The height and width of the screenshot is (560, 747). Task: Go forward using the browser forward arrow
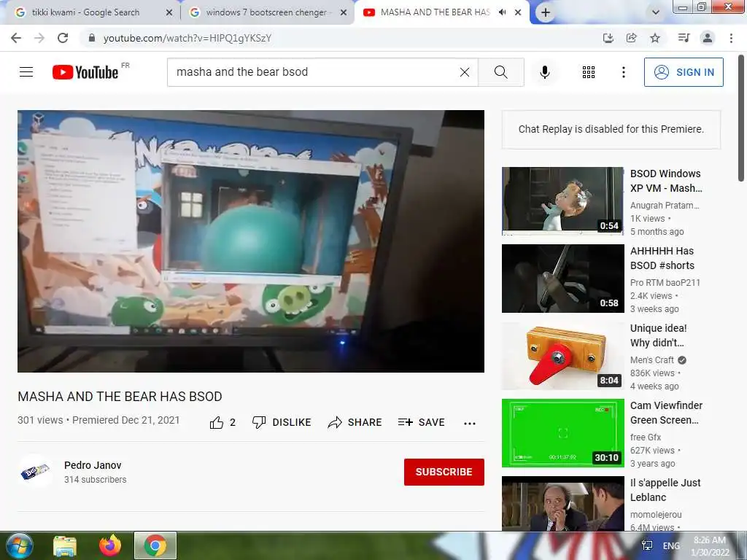click(39, 38)
